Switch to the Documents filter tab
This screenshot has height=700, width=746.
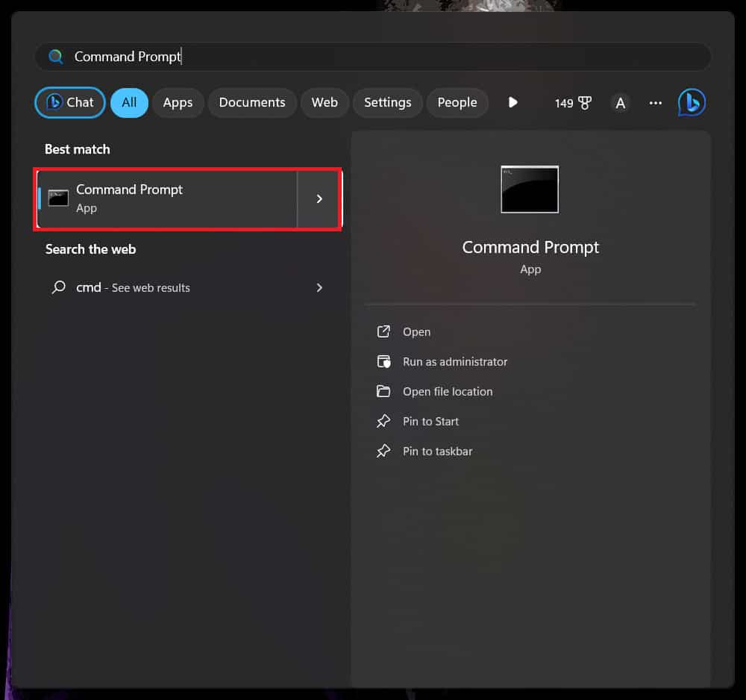[252, 103]
